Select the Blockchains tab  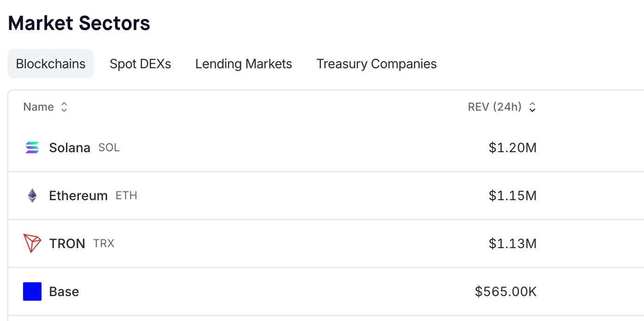tap(51, 64)
